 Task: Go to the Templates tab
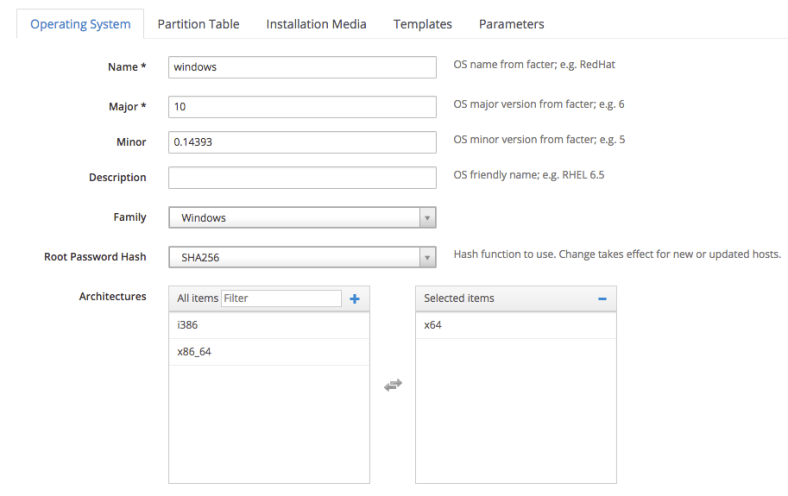click(422, 24)
